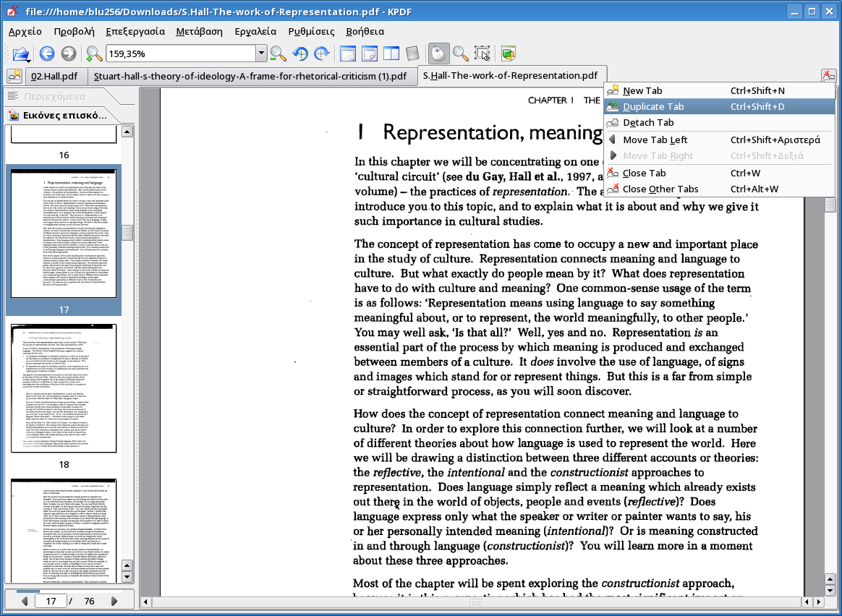Open the Προβολή menu
The width and height of the screenshot is (842, 616).
[x=74, y=31]
